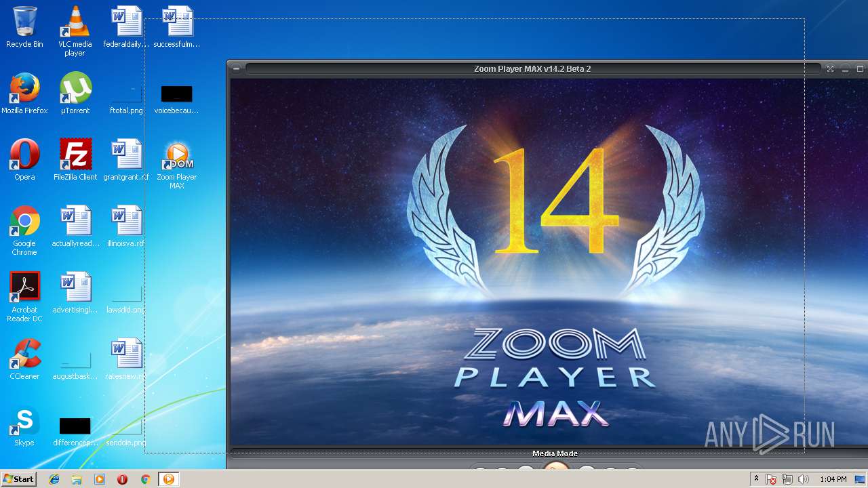Open the media player taskbar shortcut
Screen dimensions: 868x488
(x=100, y=479)
